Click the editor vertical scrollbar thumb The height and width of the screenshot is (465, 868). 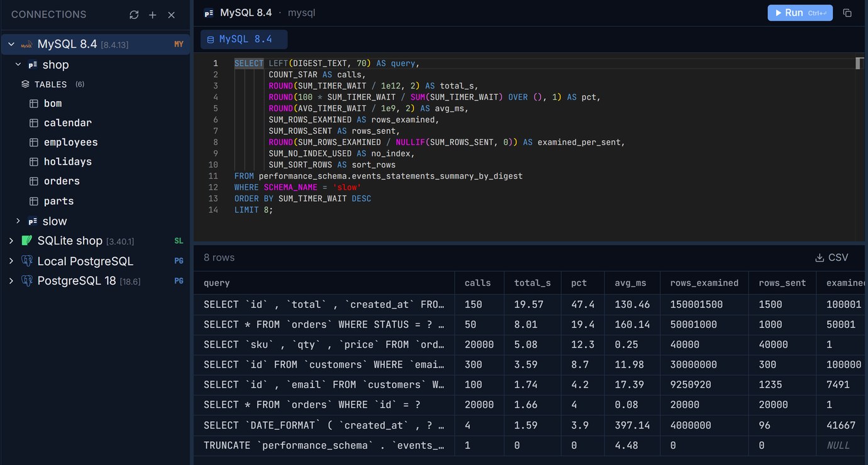point(859,63)
